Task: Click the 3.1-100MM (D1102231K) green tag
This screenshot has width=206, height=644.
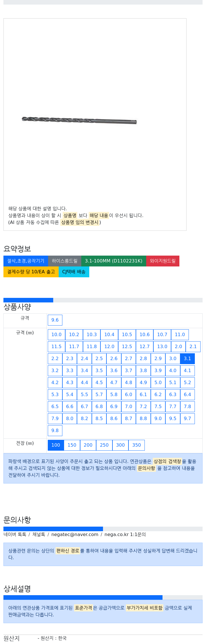Action: (x=114, y=261)
